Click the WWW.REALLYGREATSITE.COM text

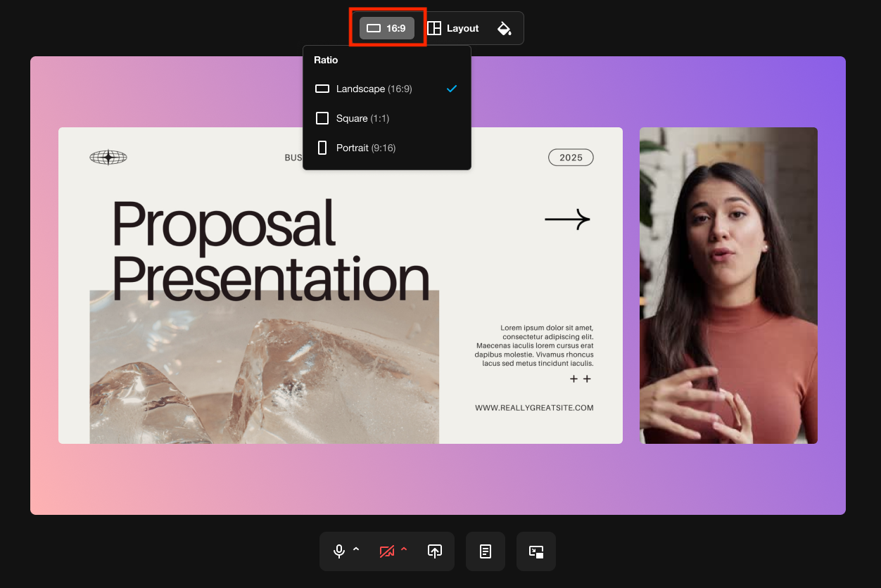534,408
